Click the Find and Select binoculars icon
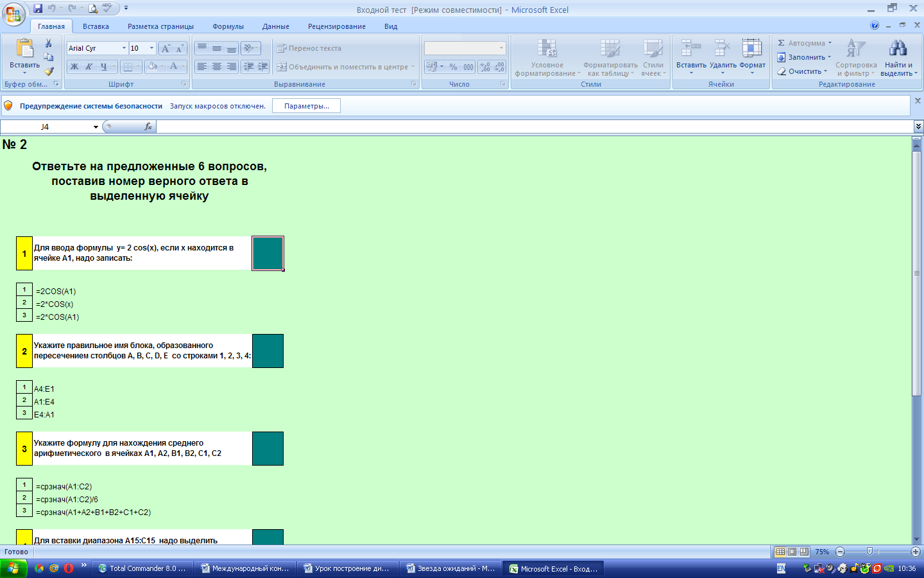924x578 pixels. click(898, 49)
